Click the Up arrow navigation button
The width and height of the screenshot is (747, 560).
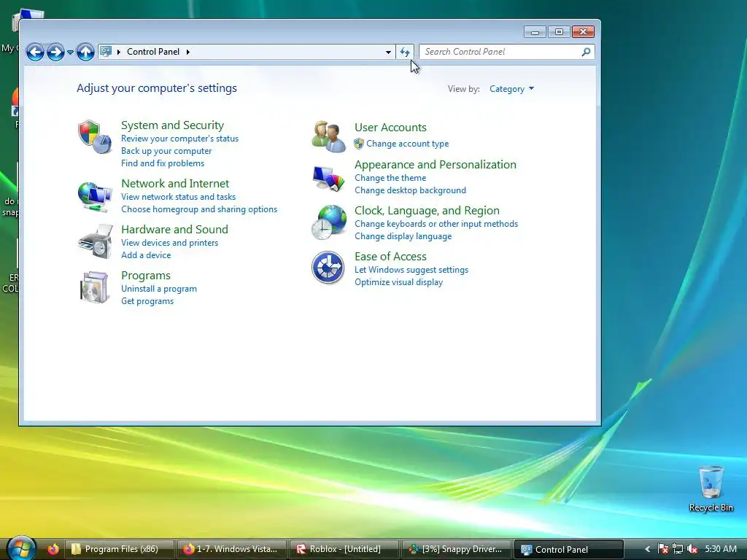(x=85, y=52)
